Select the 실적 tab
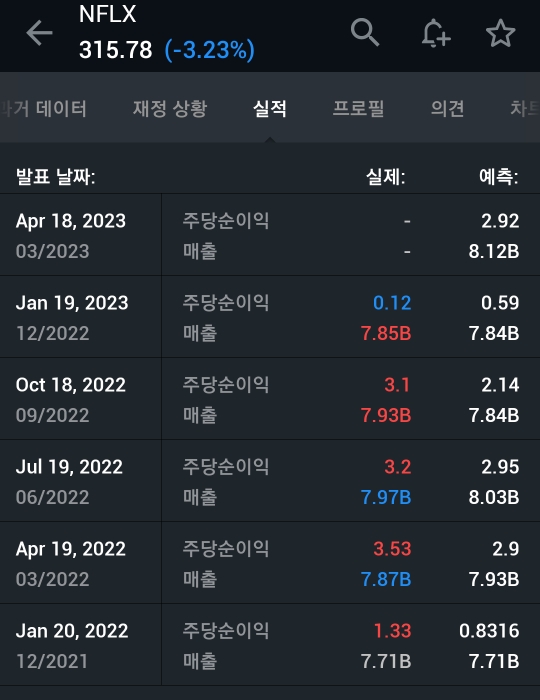 [x=270, y=108]
